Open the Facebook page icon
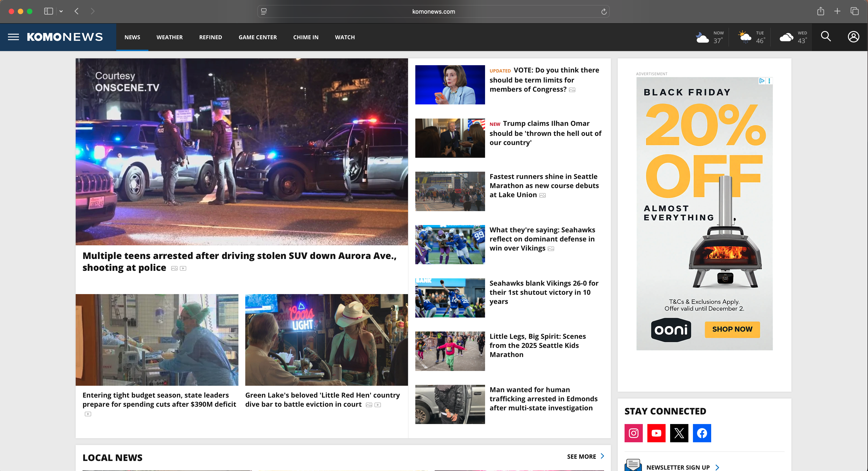This screenshot has height=471, width=868. pos(702,433)
